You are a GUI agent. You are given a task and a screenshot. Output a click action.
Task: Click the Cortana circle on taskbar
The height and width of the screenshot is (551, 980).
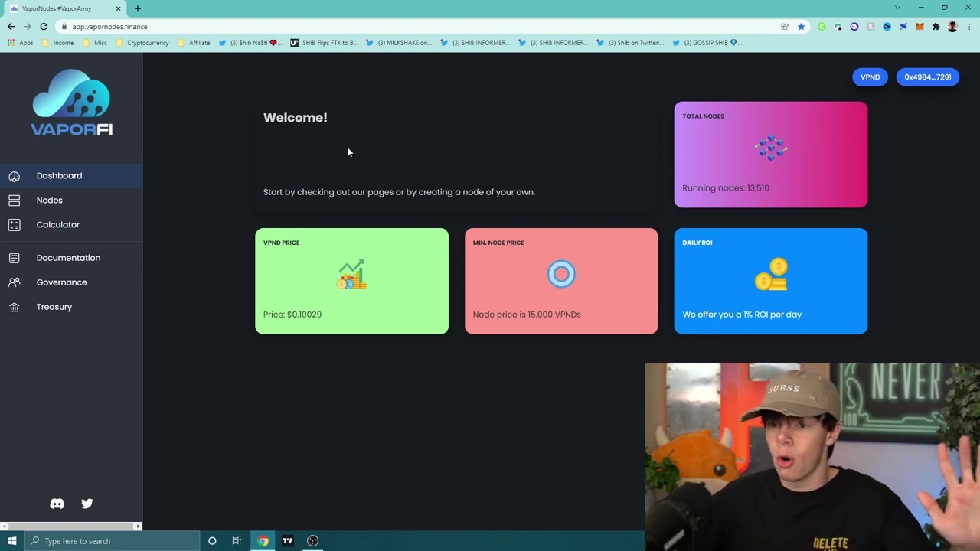click(x=212, y=541)
